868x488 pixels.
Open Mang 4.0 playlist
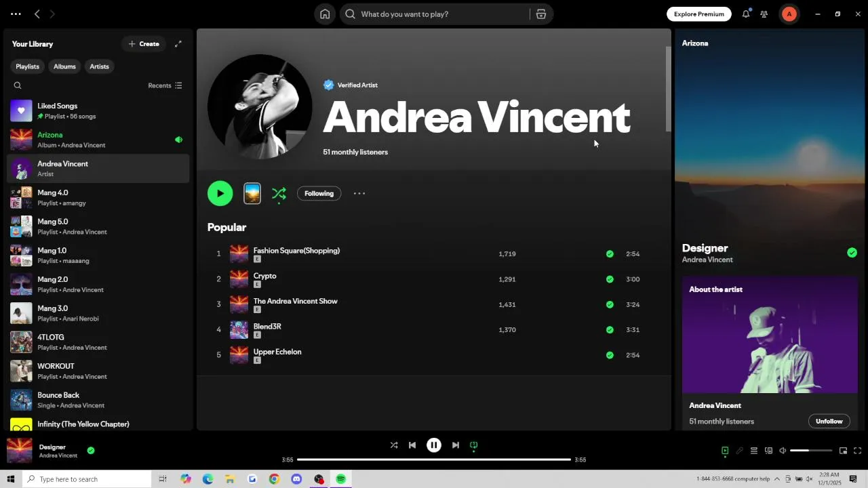(98, 197)
